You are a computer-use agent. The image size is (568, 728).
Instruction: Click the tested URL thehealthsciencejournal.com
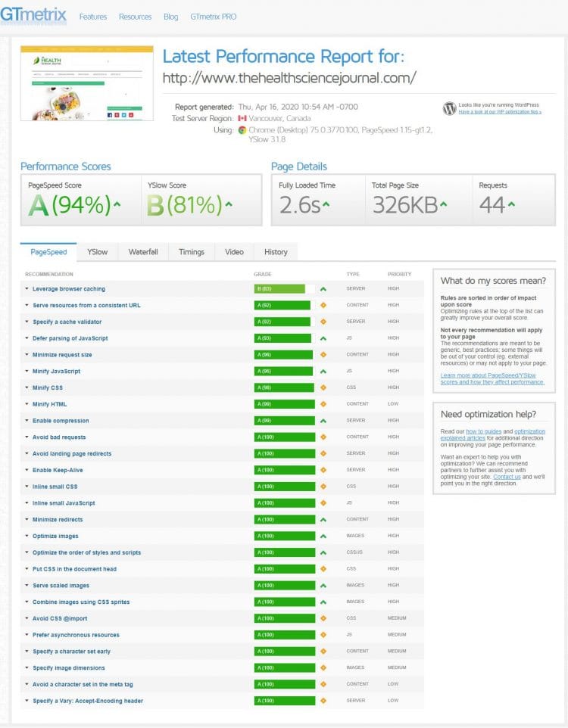tap(289, 77)
